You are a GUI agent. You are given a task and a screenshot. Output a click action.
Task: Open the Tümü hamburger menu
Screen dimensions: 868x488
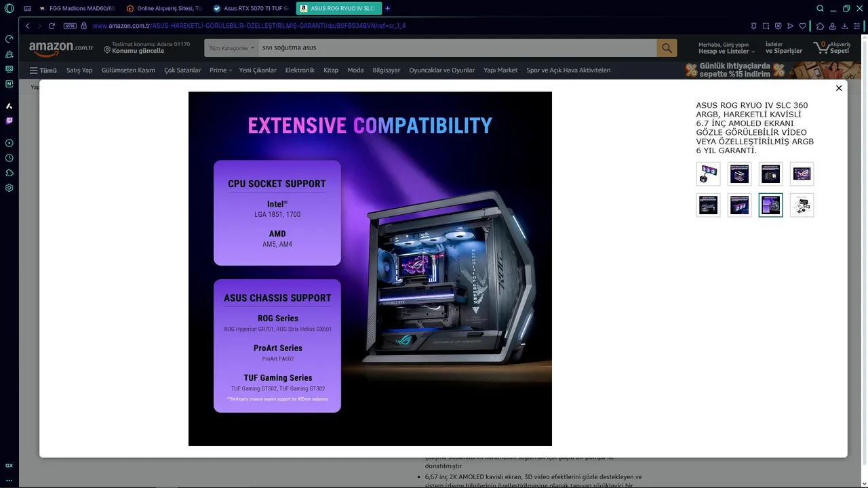(43, 70)
